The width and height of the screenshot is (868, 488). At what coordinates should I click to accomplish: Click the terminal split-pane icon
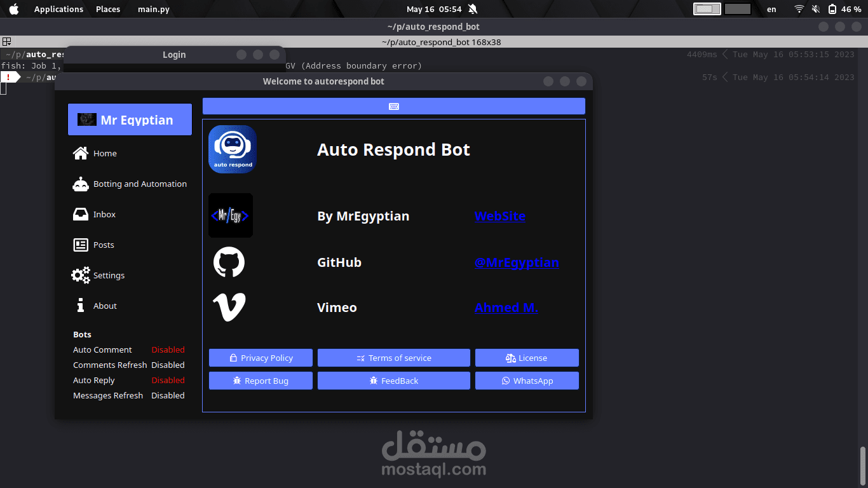(x=6, y=42)
